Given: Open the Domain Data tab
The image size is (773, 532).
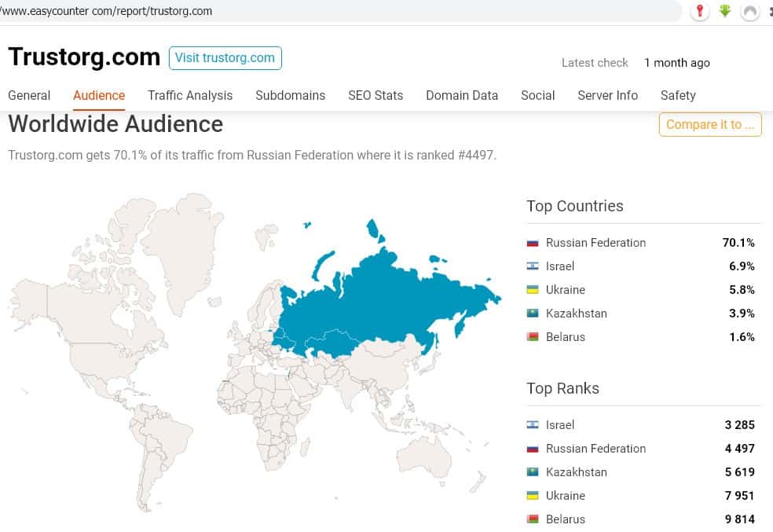Looking at the screenshot, I should [x=462, y=95].
